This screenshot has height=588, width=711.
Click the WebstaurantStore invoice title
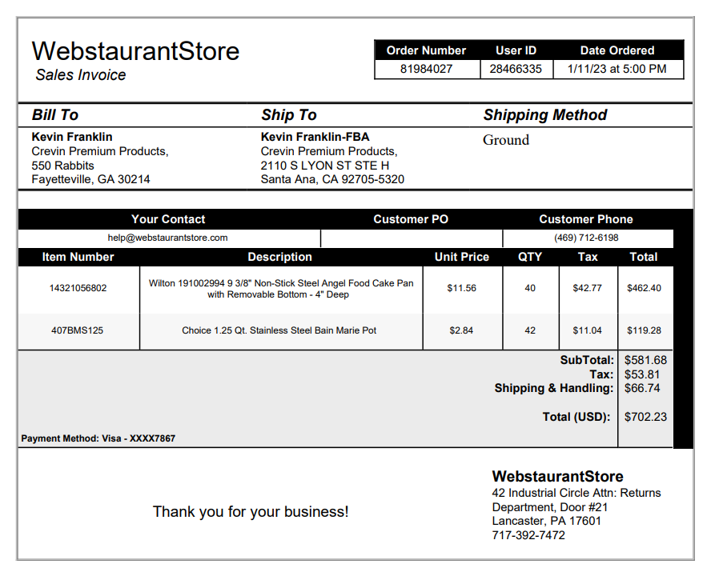[x=135, y=50]
